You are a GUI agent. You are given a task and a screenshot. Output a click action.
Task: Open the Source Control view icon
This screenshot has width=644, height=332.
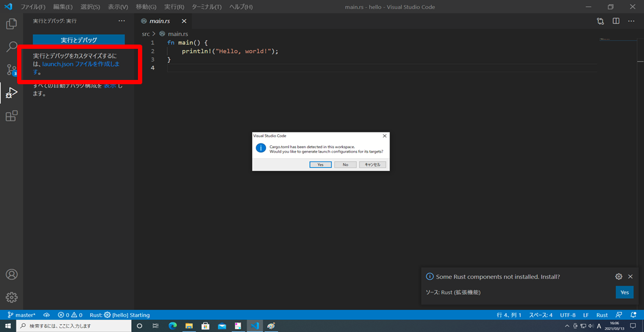pos(12,70)
